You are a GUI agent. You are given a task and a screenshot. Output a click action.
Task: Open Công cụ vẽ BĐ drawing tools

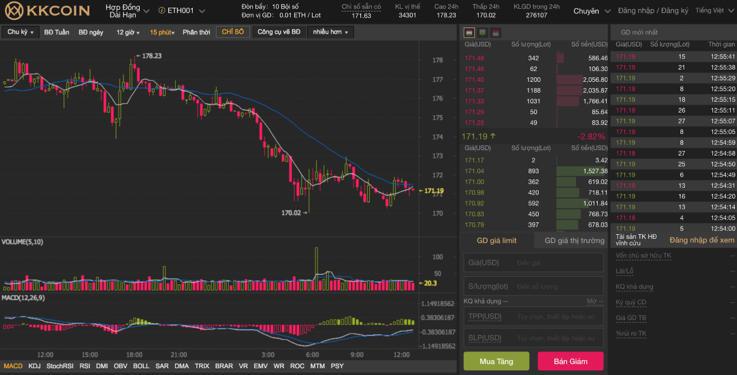279,32
